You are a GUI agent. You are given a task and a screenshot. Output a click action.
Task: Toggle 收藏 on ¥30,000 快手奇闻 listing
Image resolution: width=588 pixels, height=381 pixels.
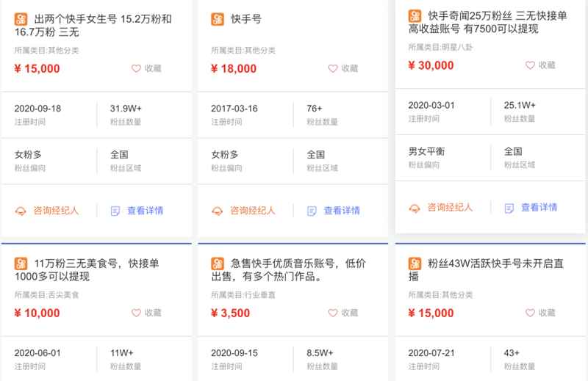(540, 65)
